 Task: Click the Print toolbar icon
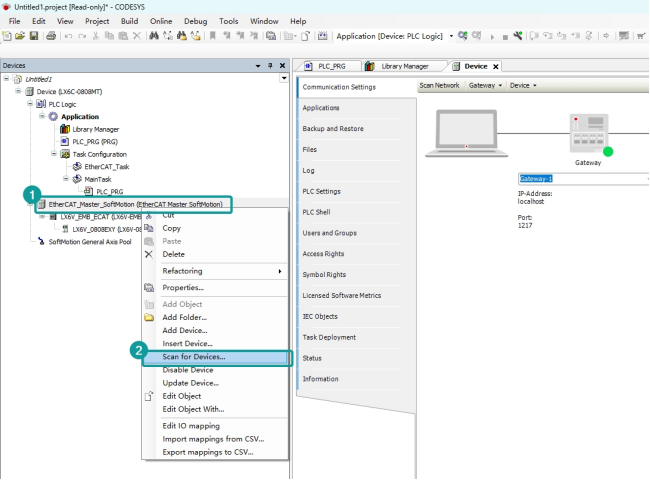point(49,36)
